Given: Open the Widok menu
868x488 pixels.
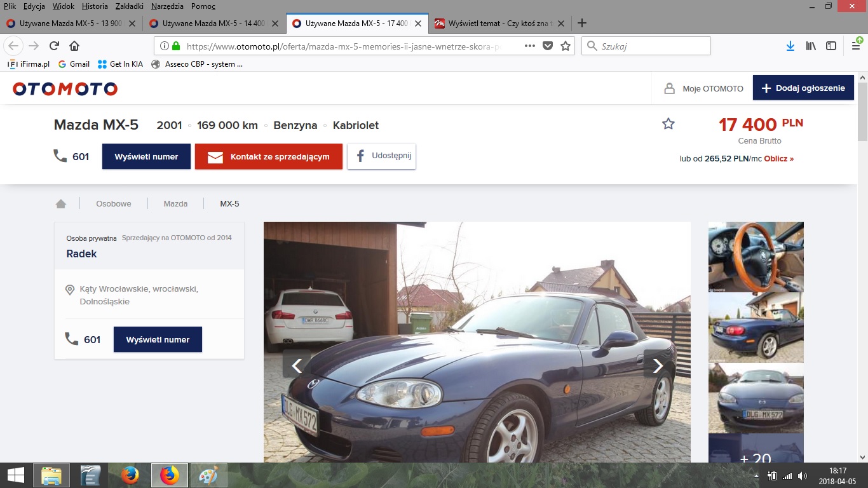Looking at the screenshot, I should coord(64,6).
